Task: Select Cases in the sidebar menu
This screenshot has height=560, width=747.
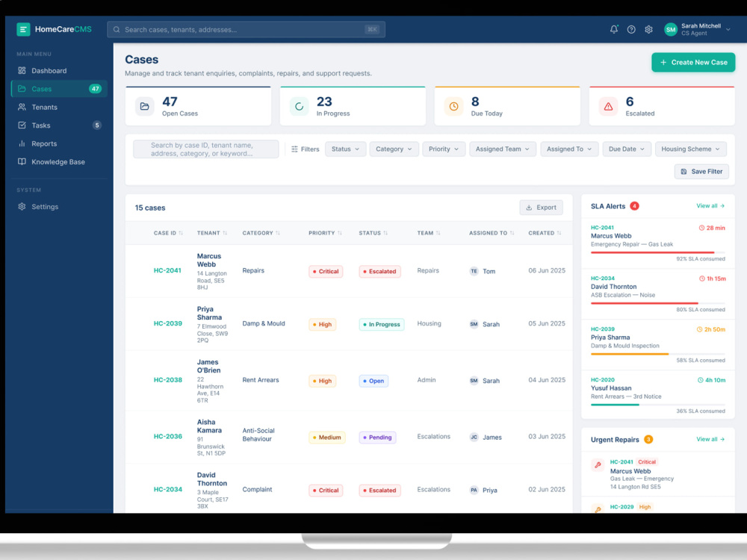Action: (x=59, y=89)
